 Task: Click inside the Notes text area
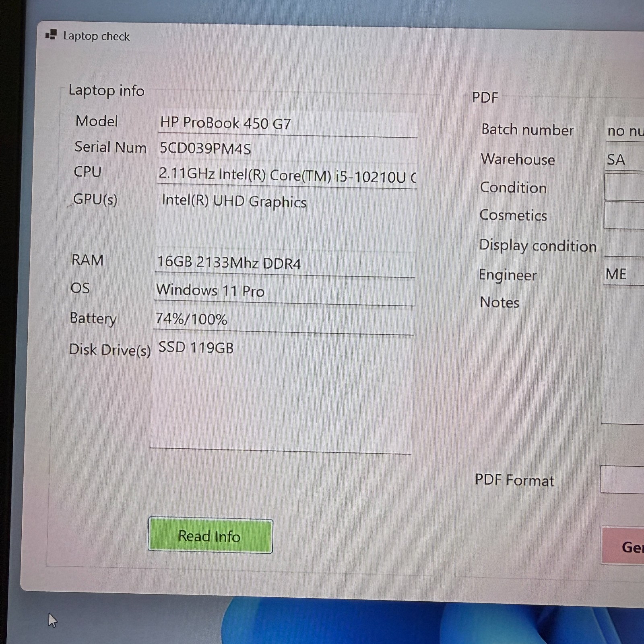(x=623, y=356)
